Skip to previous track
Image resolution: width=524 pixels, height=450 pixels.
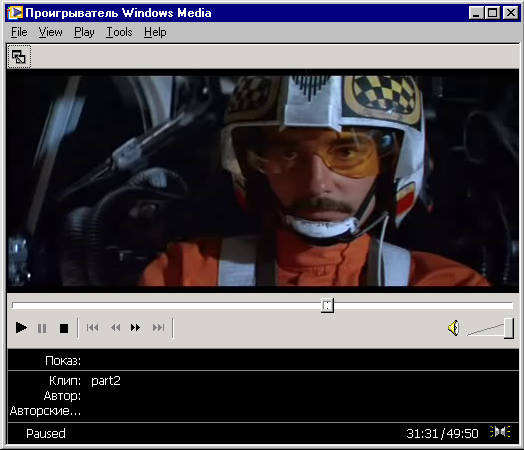93,328
